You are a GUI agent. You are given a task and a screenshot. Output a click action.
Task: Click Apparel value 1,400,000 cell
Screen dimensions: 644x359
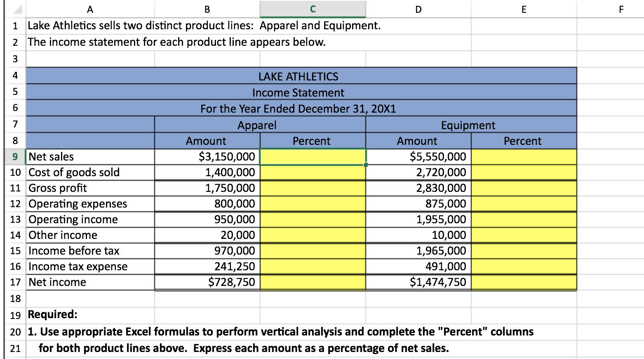[x=207, y=172]
